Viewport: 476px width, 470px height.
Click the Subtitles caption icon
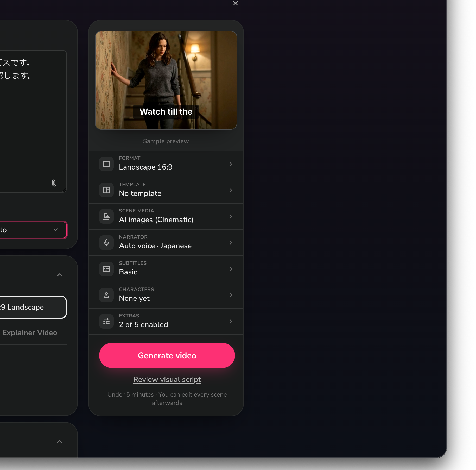(x=106, y=269)
